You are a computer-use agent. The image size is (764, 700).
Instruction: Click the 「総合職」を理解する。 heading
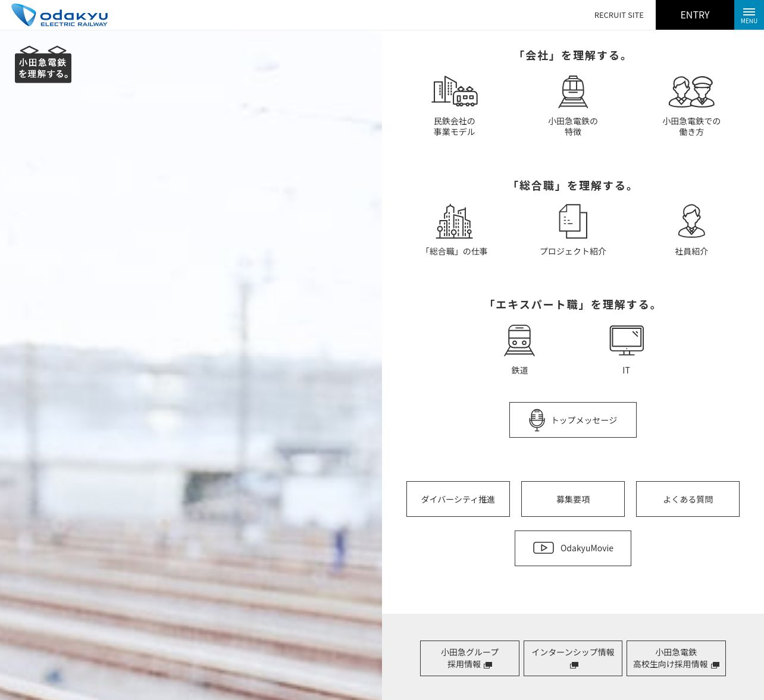[573, 186]
